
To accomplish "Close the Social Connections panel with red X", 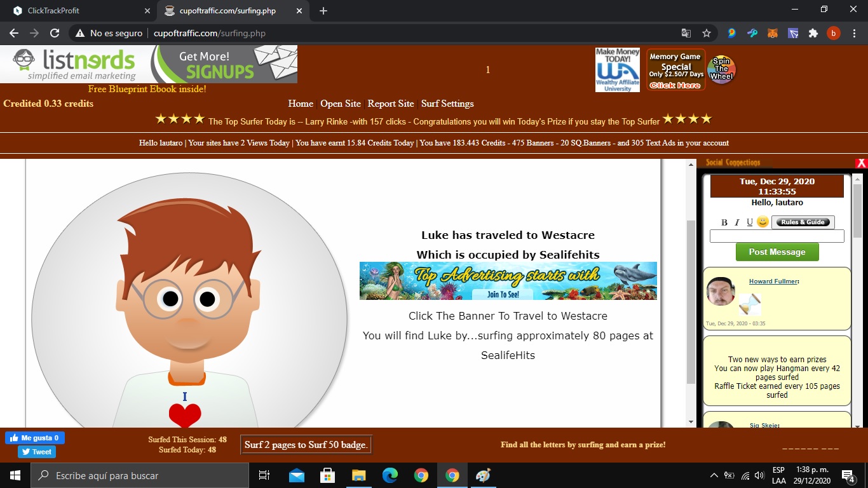I will point(862,163).
